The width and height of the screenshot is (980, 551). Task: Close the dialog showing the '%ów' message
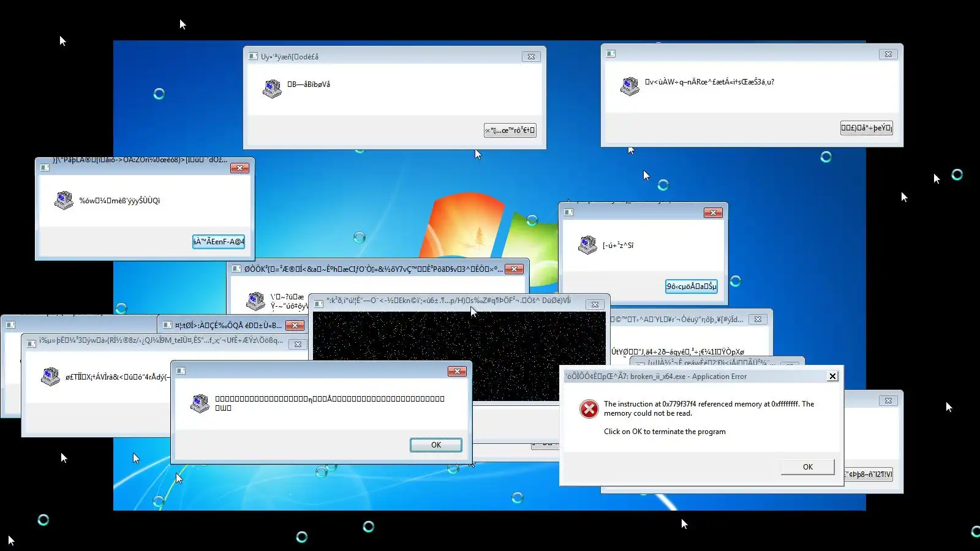point(239,168)
